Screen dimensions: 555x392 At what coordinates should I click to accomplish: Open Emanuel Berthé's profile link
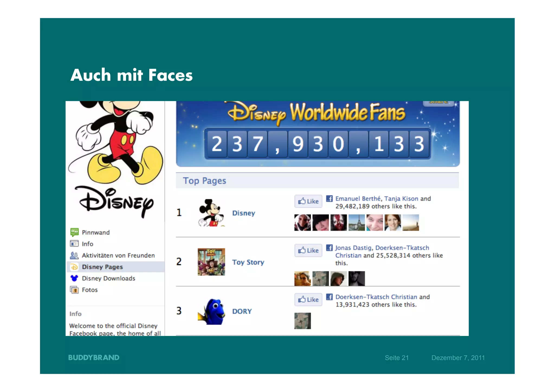(x=358, y=199)
